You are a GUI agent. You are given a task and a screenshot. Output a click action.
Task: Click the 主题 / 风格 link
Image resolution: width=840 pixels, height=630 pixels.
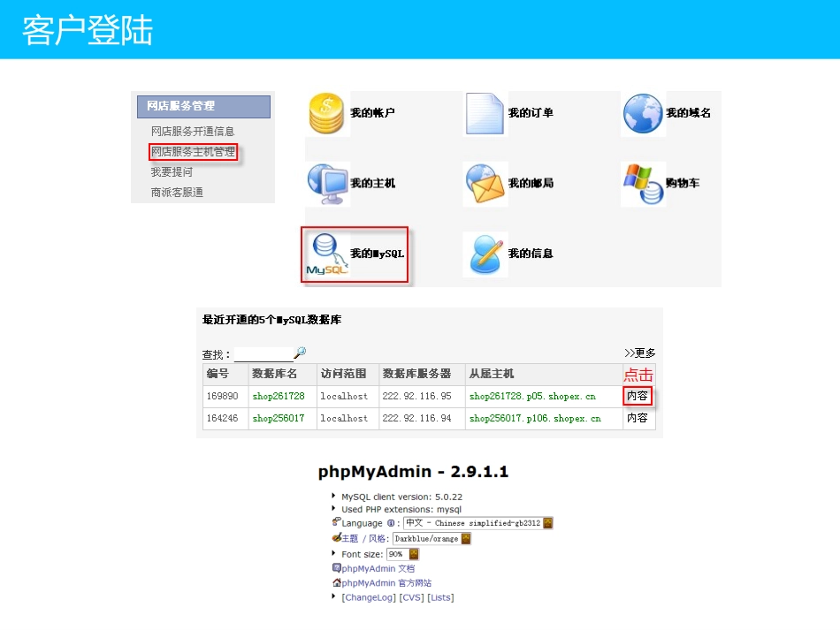(363, 538)
